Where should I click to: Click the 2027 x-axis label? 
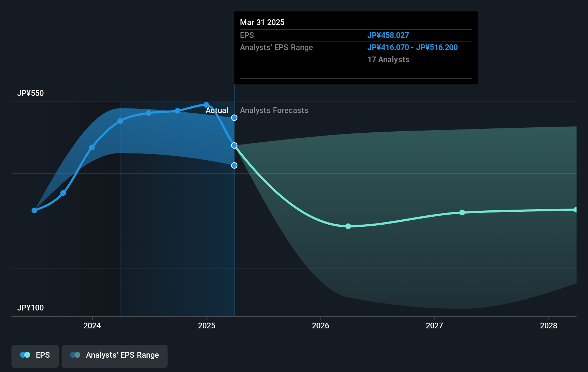[x=434, y=325]
